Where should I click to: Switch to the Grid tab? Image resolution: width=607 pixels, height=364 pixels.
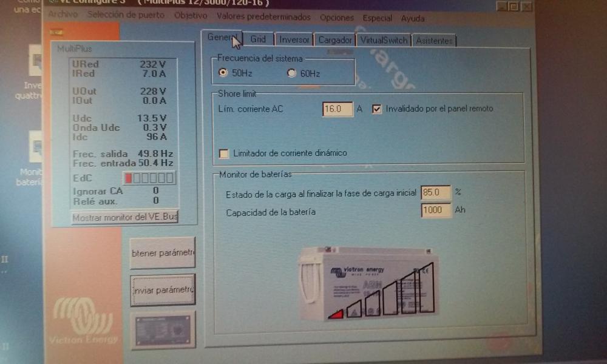258,39
